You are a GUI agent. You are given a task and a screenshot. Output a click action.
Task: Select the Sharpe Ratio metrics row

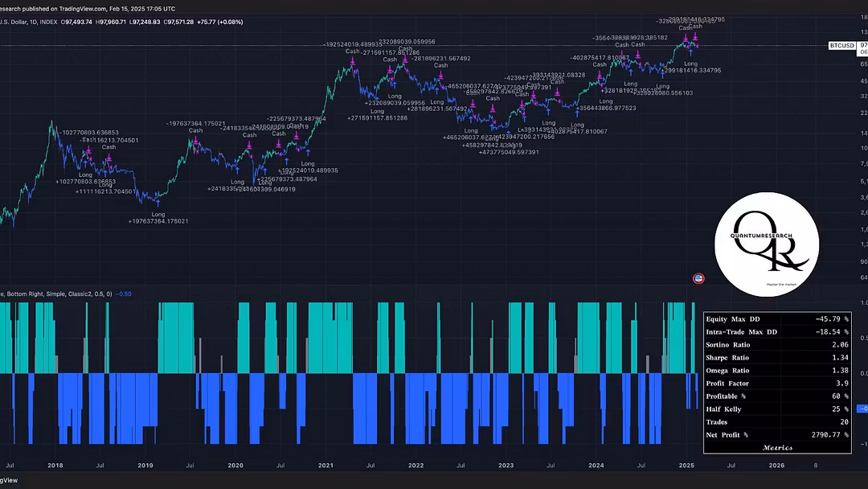coord(776,357)
